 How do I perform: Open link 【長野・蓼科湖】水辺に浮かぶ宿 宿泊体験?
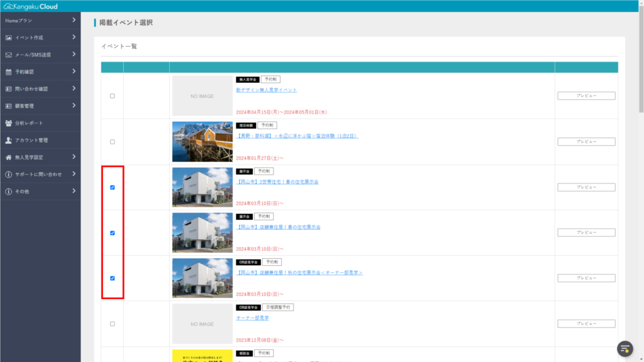tap(297, 136)
